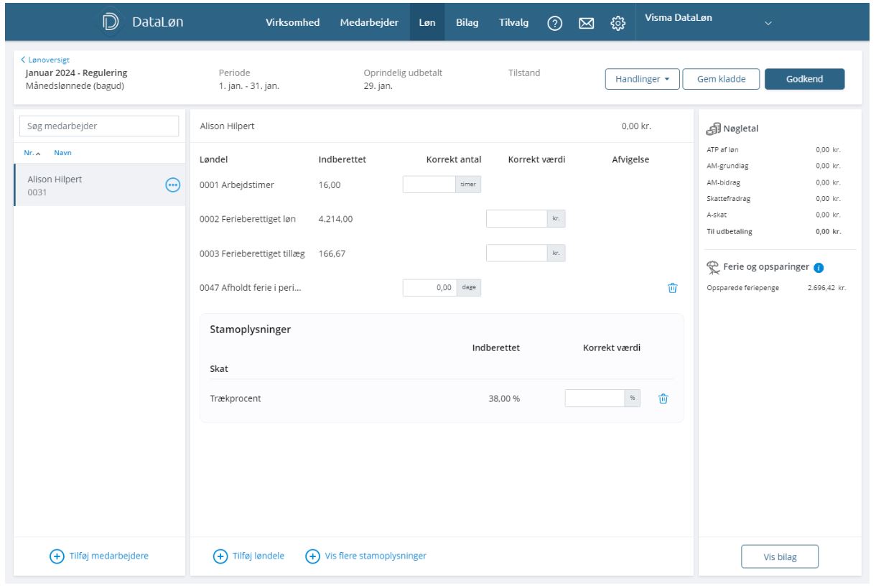Click the Stamoplysninger section heading
Screen dimensions: 876x588
[251, 330]
